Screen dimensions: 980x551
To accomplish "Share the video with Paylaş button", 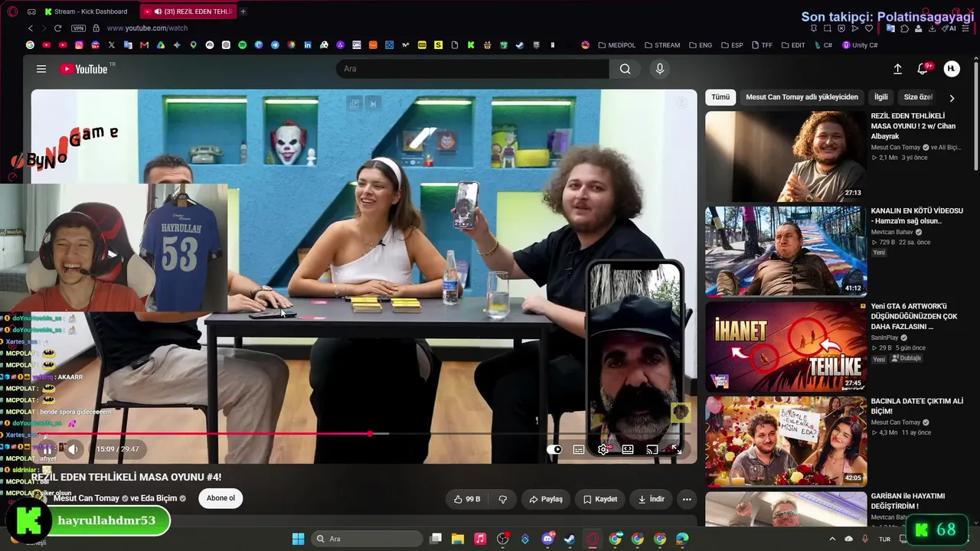I will point(546,499).
